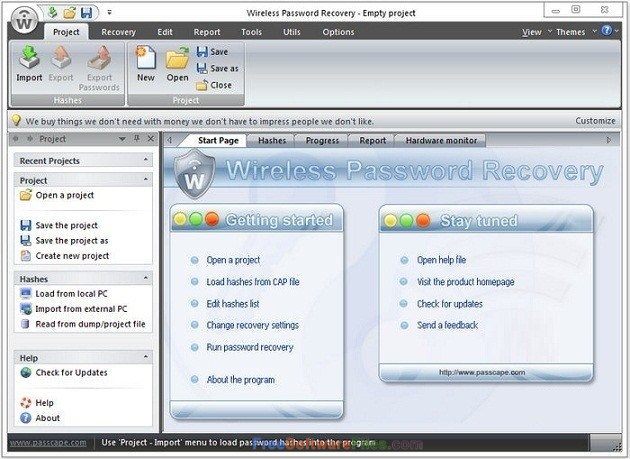Screen dimensions: 630x459
Task: Click www.passcape.com in the status bar
Action: tap(48, 443)
